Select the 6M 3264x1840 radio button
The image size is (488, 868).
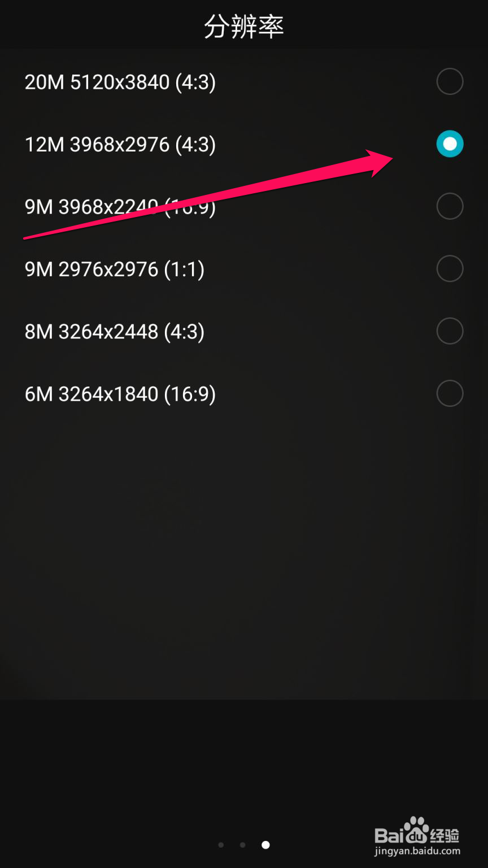click(x=450, y=393)
